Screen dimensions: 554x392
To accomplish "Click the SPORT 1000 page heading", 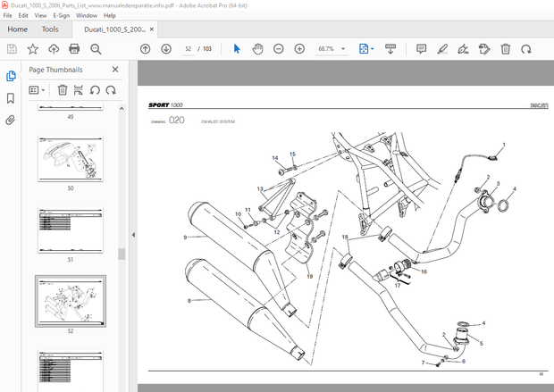I will point(165,104).
